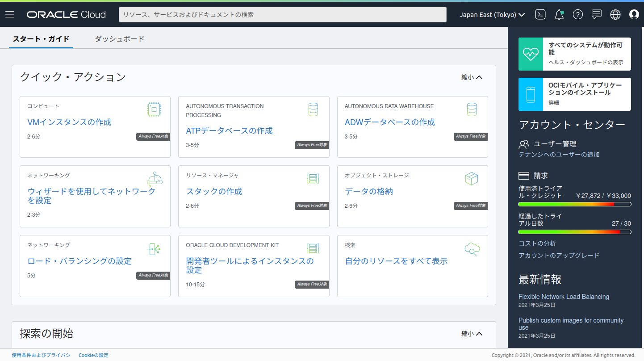Open the user profile avatar
The height and width of the screenshot is (361, 644).
click(x=634, y=14)
